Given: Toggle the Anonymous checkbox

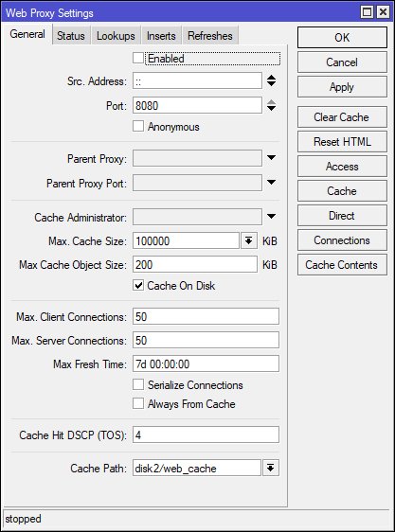Looking at the screenshot, I should click(138, 126).
